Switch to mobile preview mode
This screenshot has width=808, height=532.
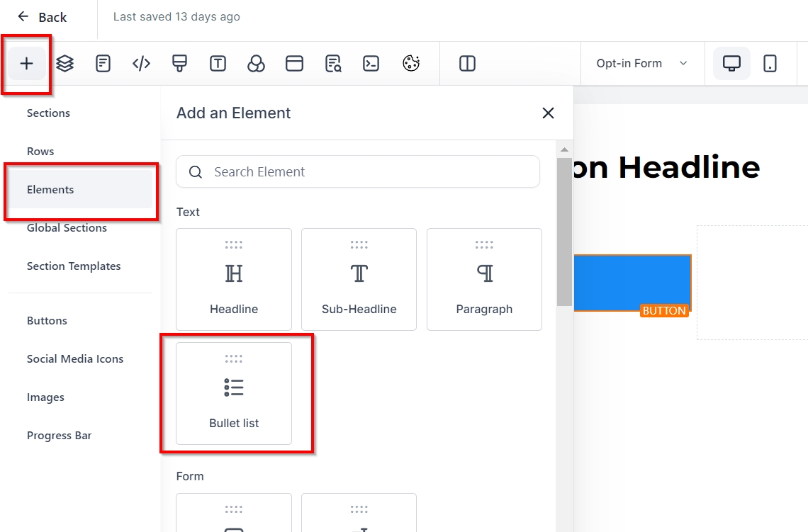coord(770,64)
